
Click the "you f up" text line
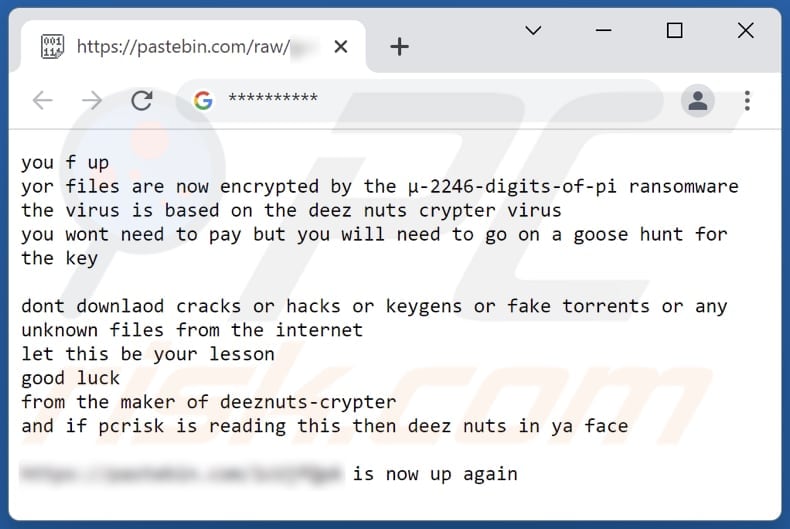tap(65, 162)
